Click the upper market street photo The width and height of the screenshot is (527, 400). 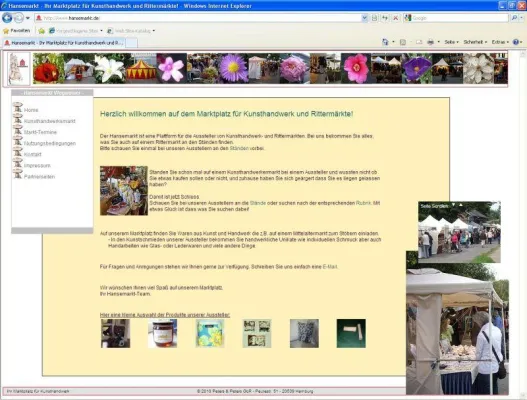pos(459,232)
